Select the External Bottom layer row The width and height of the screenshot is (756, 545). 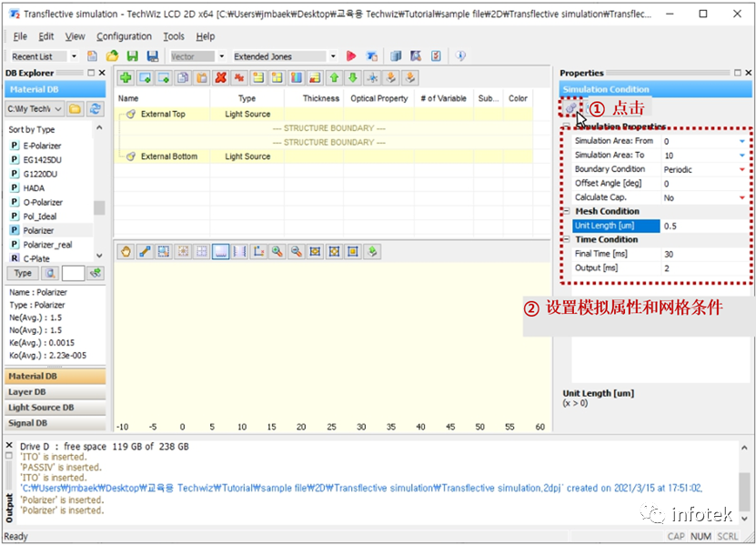(x=325, y=156)
